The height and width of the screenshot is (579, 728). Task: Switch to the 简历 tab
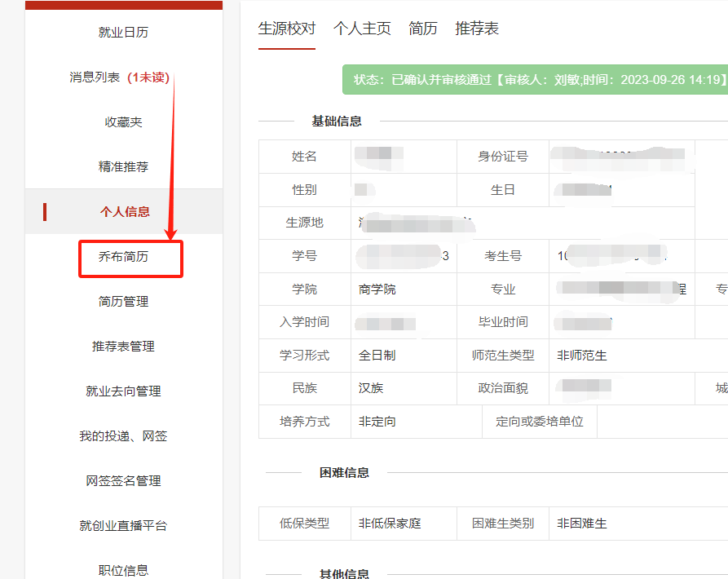coord(423,28)
